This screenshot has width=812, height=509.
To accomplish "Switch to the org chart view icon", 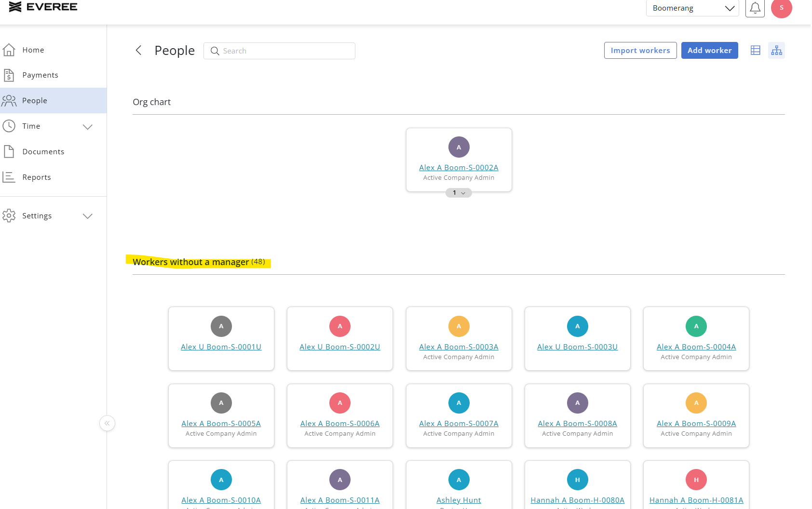I will [x=776, y=50].
